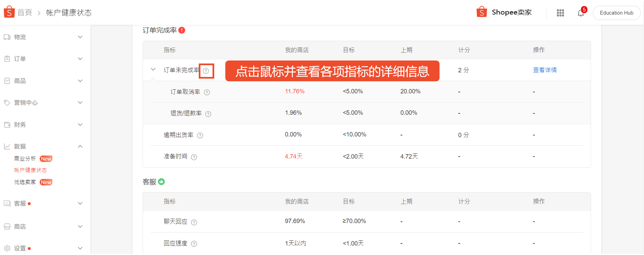644x255 pixels.
Task: Click the 97.69% chat response value
Action: point(295,221)
